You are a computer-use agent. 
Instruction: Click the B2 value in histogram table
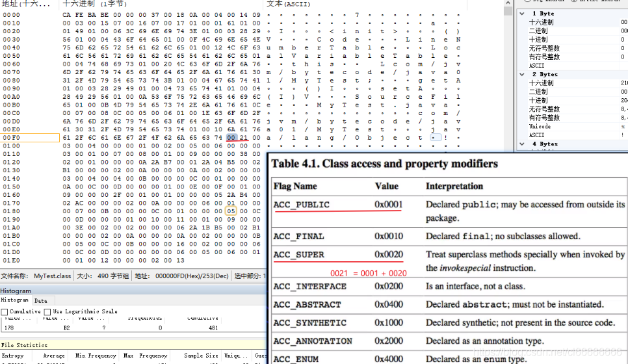click(66, 328)
